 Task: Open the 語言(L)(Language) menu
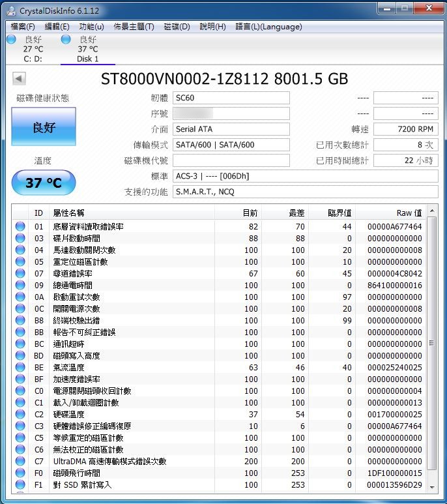(x=268, y=27)
